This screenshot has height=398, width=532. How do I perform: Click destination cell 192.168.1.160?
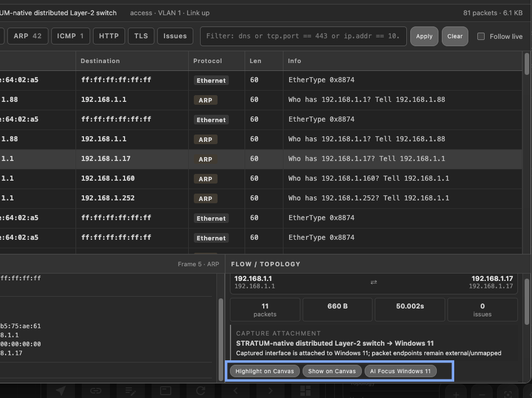(108, 178)
